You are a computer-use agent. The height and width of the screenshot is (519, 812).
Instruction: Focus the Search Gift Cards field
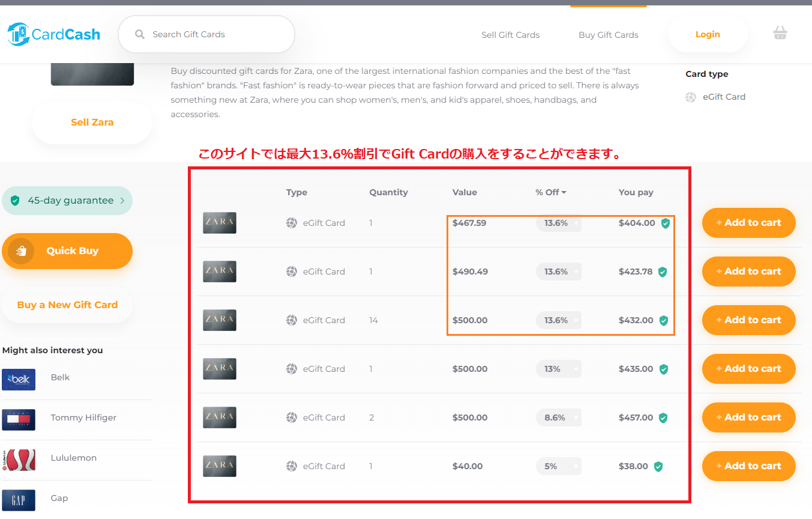206,34
